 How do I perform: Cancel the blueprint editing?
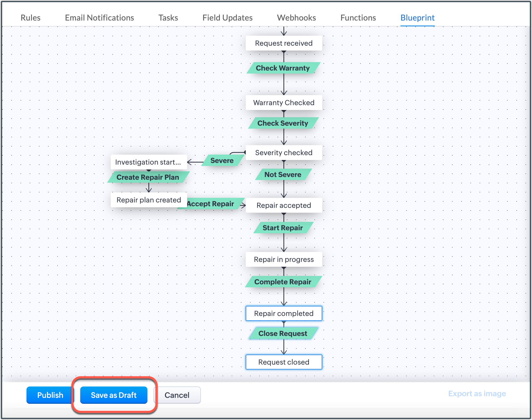177,395
